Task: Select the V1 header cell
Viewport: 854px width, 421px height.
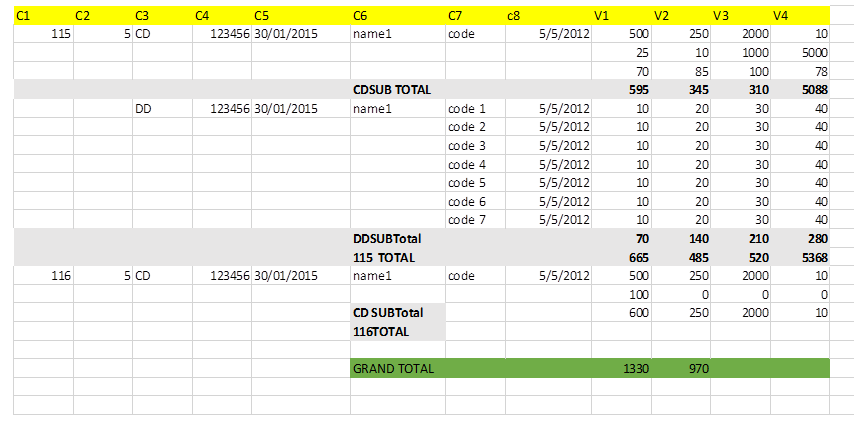Action: (621, 16)
